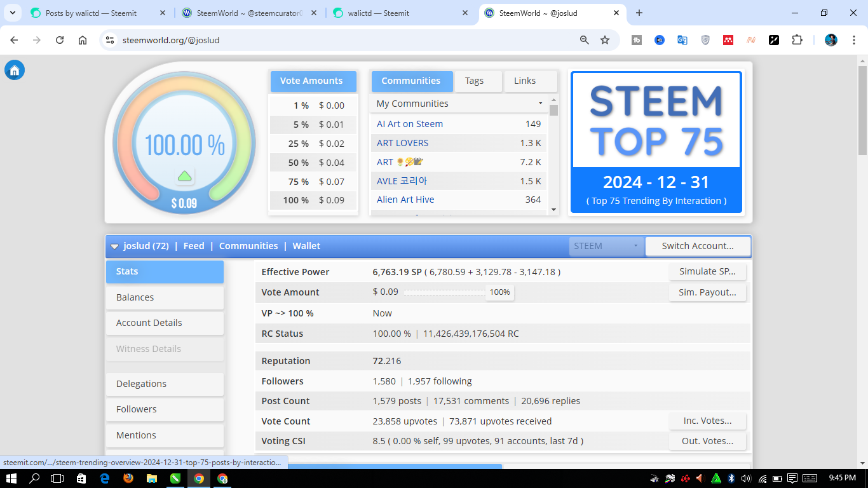Open the Account Details sidebar section

[165, 323]
